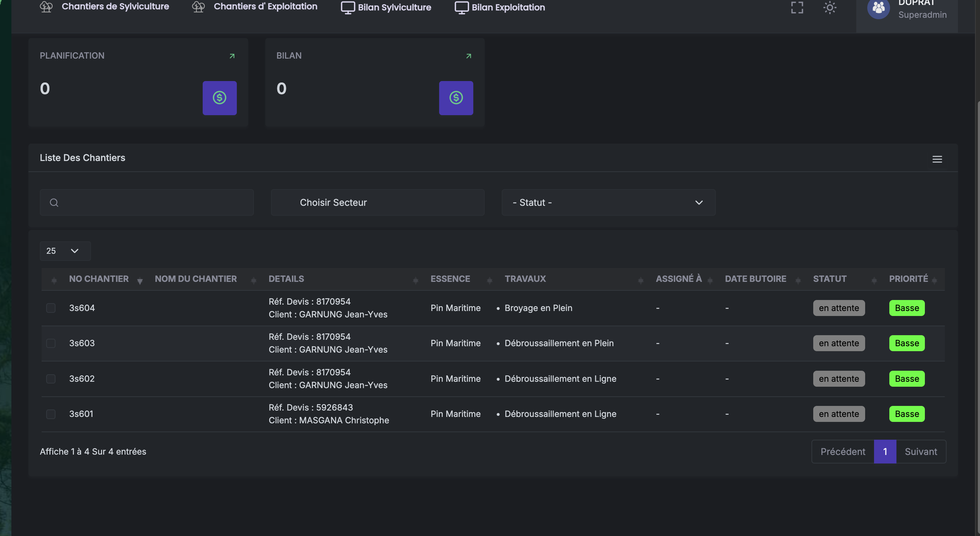Open the Bilan card arrow link
The image size is (980, 536).
468,56
